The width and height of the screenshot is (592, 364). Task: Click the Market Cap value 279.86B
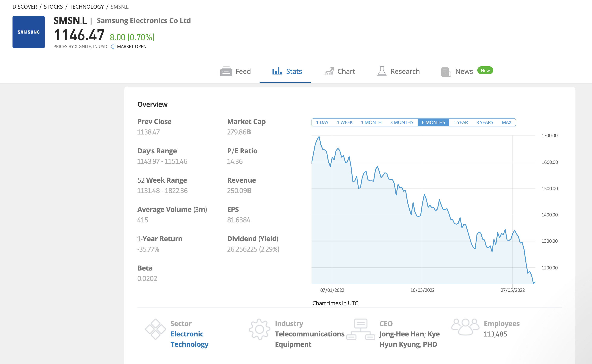[x=239, y=132]
